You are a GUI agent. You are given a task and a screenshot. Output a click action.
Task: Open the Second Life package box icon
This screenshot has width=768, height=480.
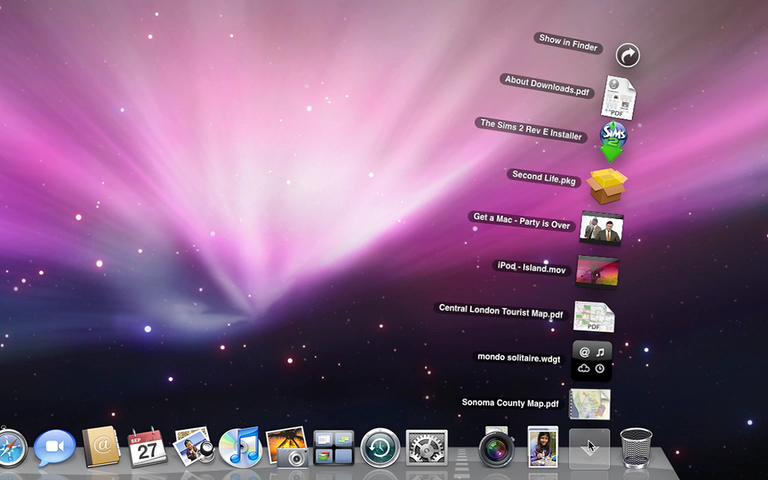(607, 186)
